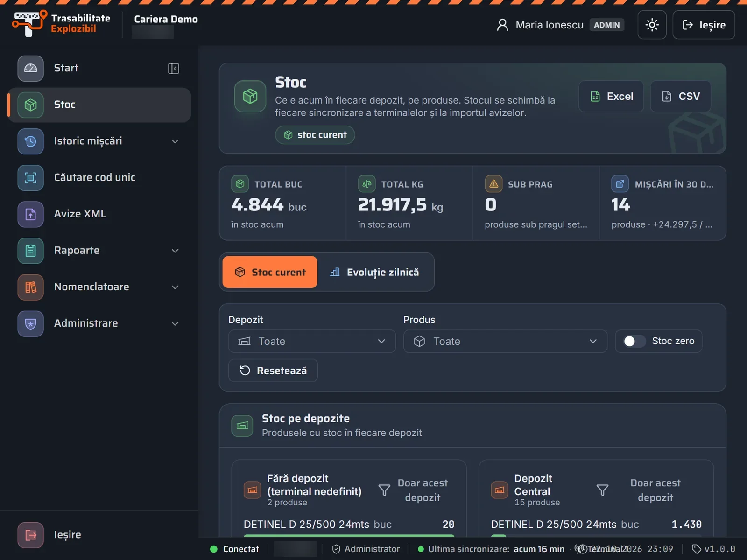The height and width of the screenshot is (560, 747).
Task: Click the Resetează filters button
Action: 273,371
